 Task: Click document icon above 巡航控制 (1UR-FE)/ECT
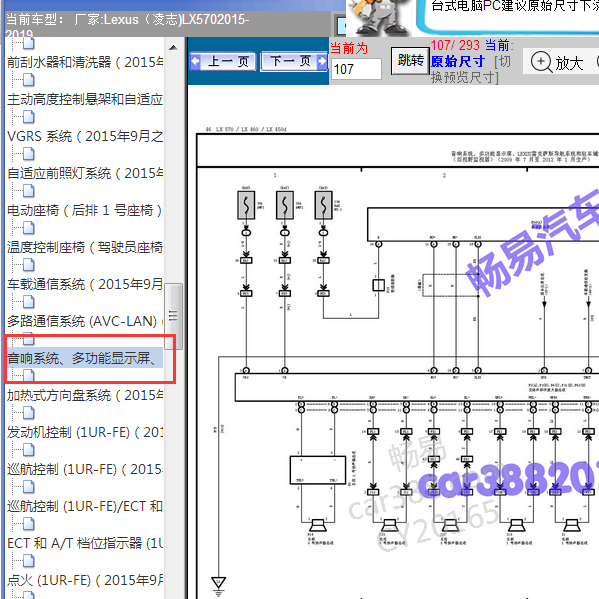(29, 488)
